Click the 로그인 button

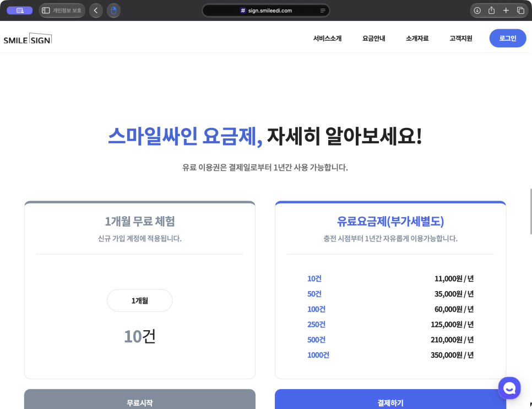[x=508, y=38]
